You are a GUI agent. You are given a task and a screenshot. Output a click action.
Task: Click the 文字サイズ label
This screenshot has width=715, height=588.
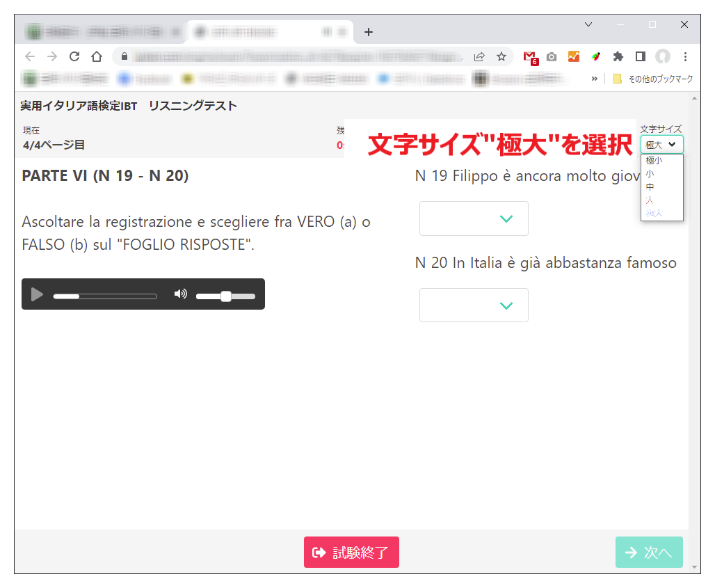click(x=661, y=129)
